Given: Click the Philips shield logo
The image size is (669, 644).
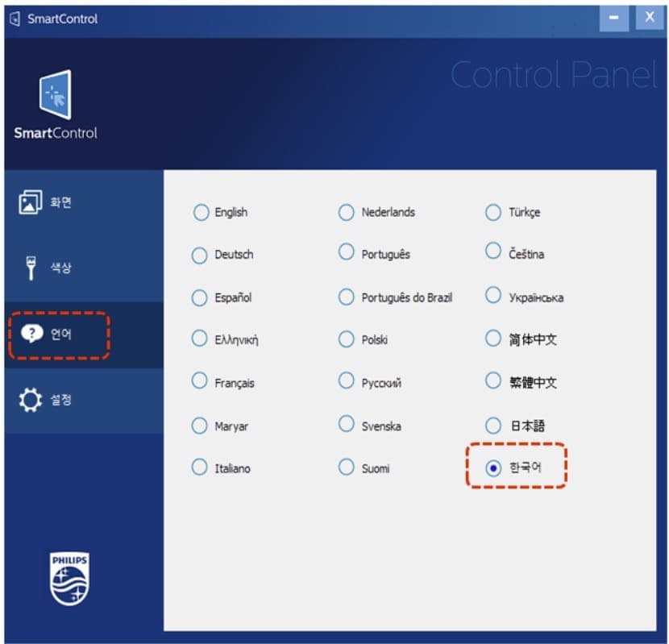Looking at the screenshot, I should 69,579.
